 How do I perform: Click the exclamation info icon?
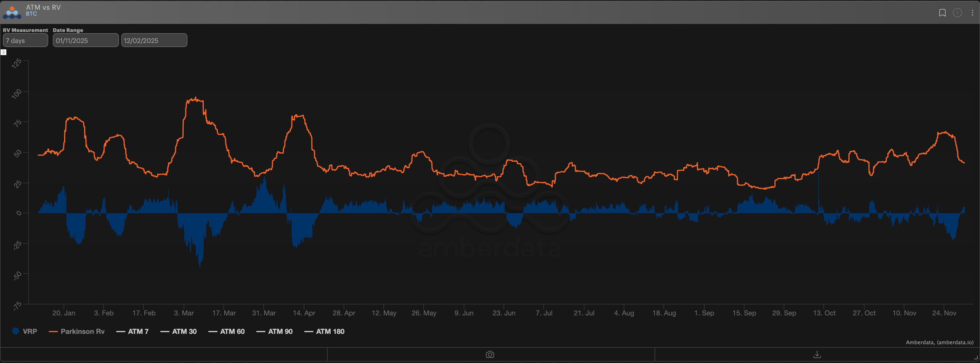[957, 13]
